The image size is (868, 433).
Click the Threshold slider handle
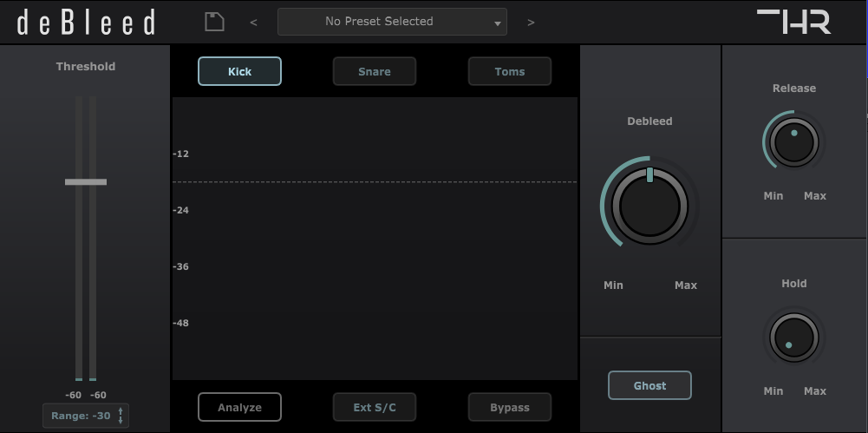click(x=86, y=182)
